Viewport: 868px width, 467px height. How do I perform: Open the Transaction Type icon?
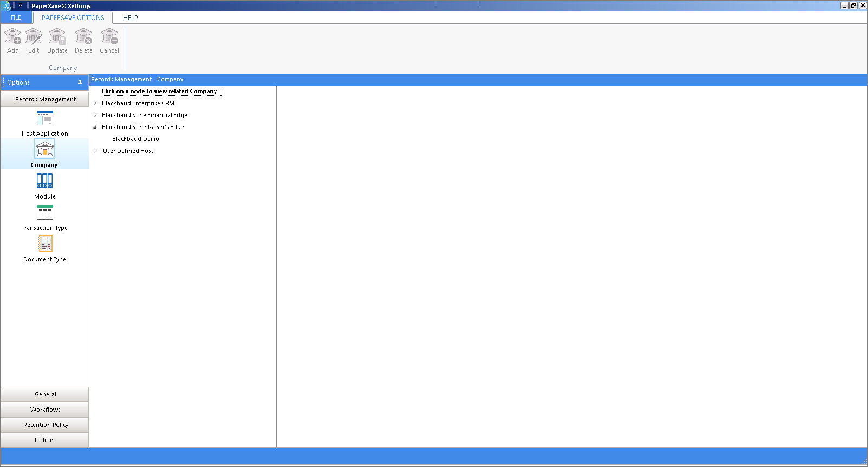click(x=45, y=212)
